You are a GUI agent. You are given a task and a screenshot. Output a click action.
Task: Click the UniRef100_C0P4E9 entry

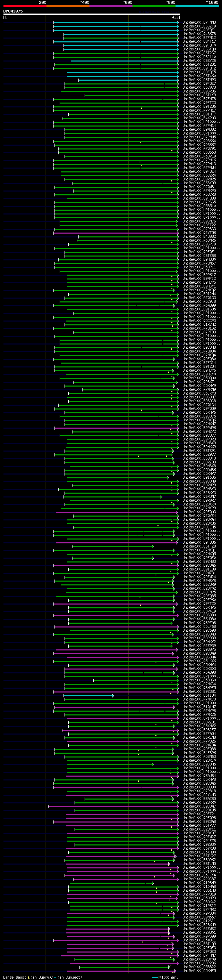tap(199, 611)
